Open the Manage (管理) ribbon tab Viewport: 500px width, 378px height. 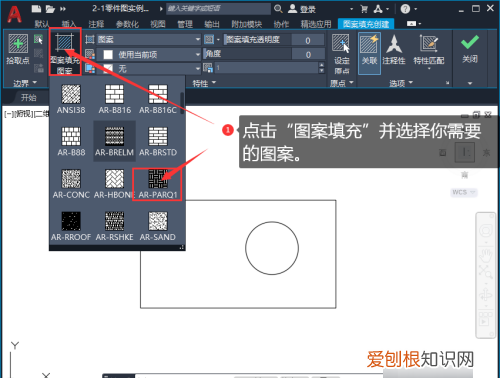pyautogui.click(x=185, y=24)
